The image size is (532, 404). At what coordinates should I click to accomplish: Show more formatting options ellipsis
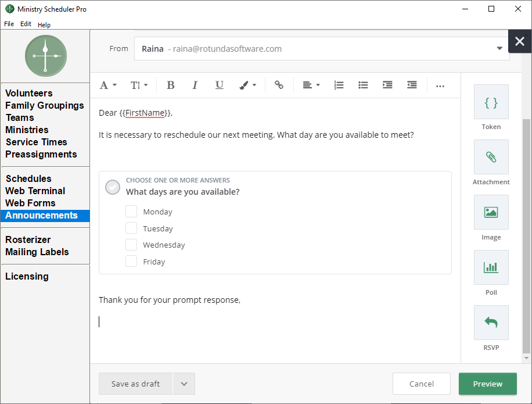click(x=440, y=86)
